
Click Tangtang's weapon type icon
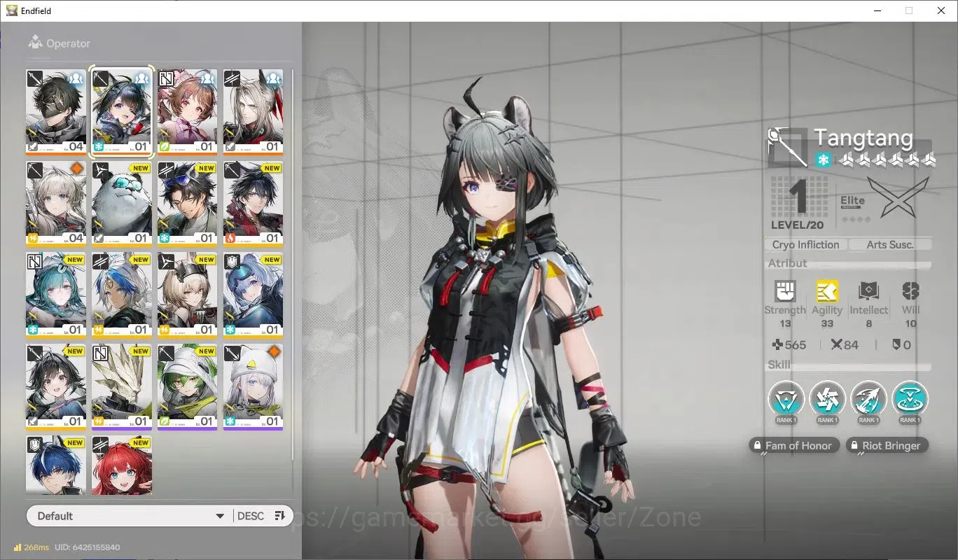(x=788, y=147)
